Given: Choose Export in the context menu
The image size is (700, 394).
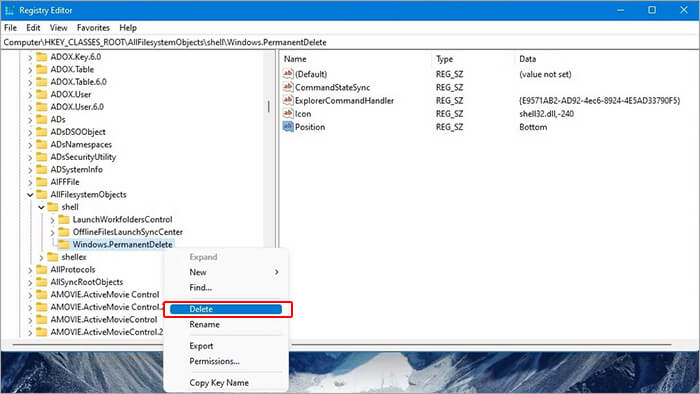Looking at the screenshot, I should coord(226,346).
